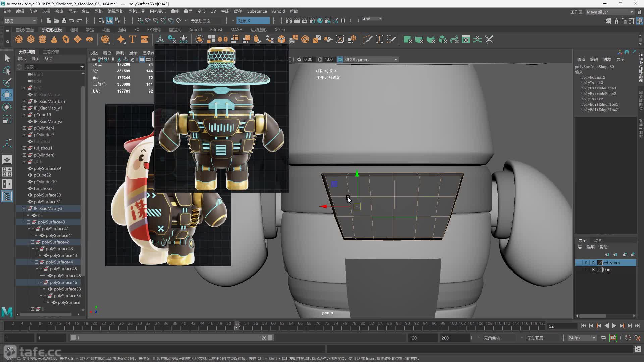The image size is (644, 362).
Task: Click the 选项 menu in layer editor
Action: click(590, 247)
